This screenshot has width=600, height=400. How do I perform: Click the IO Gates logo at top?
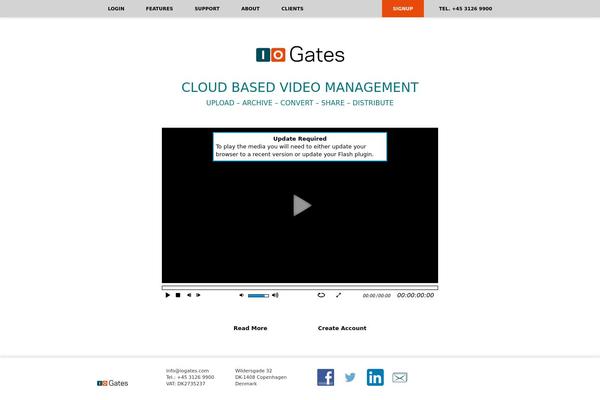(300, 54)
